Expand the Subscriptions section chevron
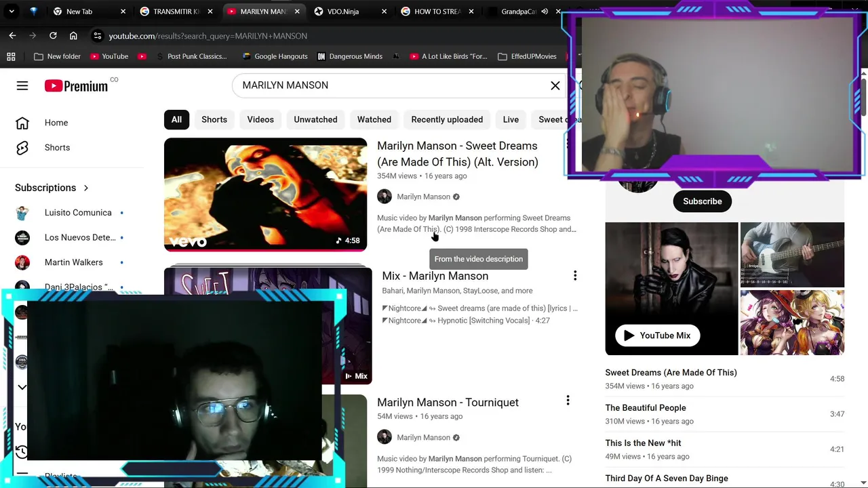The height and width of the screenshot is (488, 868). pos(86,188)
